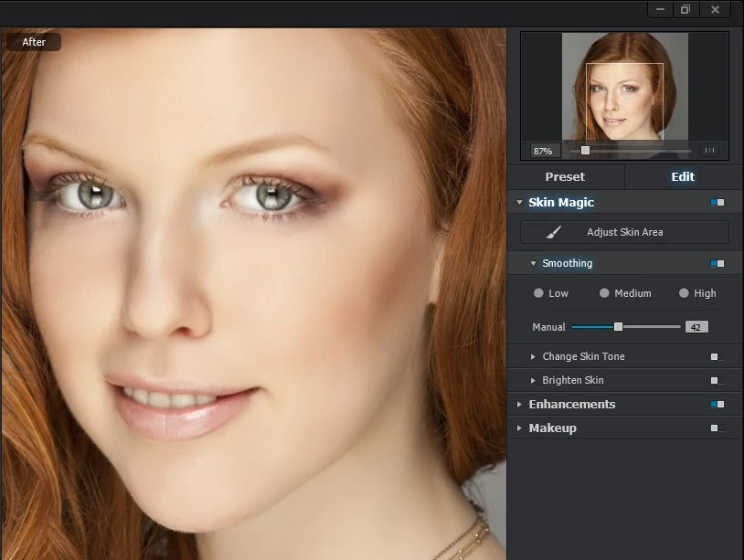This screenshot has height=560, width=744.
Task: Toggle the Skin Magic switch off
Action: click(x=717, y=203)
